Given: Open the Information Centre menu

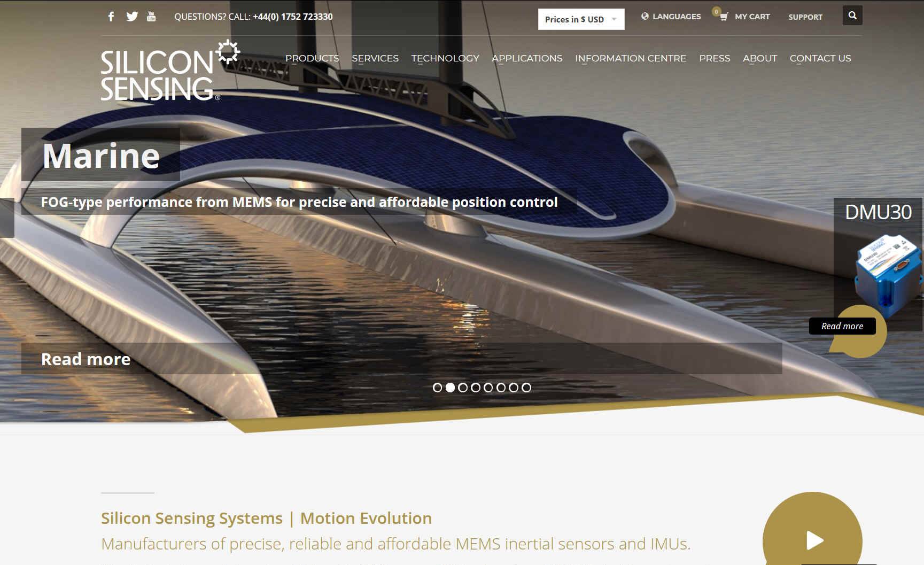Looking at the screenshot, I should 631,58.
